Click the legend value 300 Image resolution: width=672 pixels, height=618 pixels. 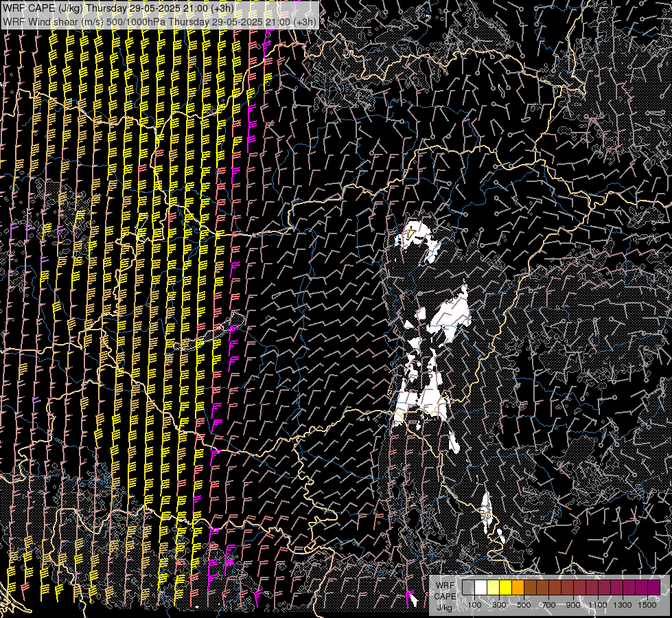(x=499, y=605)
